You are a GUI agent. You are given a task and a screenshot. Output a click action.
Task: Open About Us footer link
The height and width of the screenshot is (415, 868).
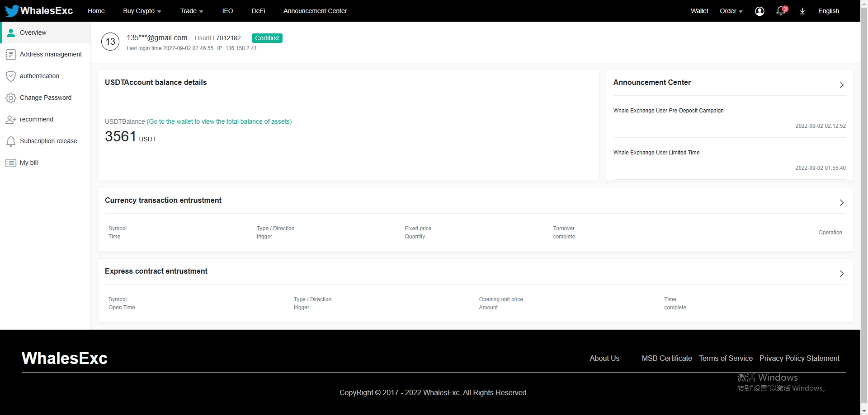click(x=604, y=358)
